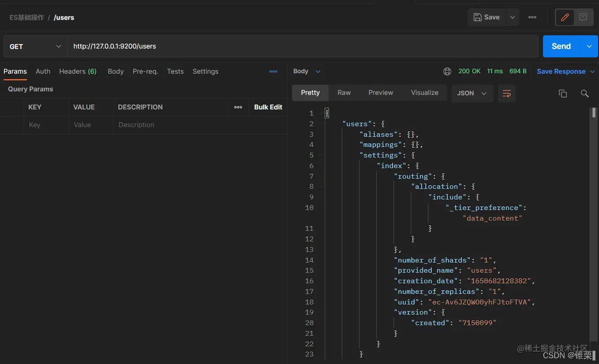Click the 11 ms response time
This screenshot has width=599, height=364.
pyautogui.click(x=495, y=71)
